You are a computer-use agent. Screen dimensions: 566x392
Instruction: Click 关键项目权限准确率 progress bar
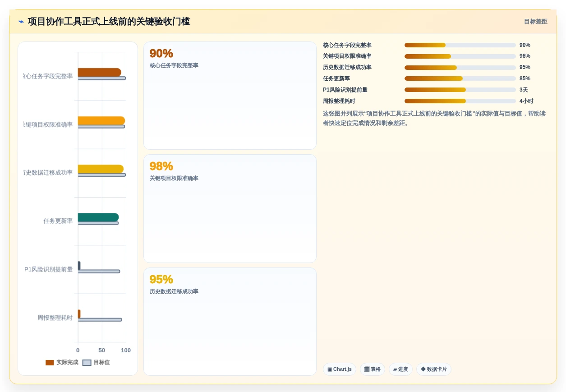click(460, 56)
